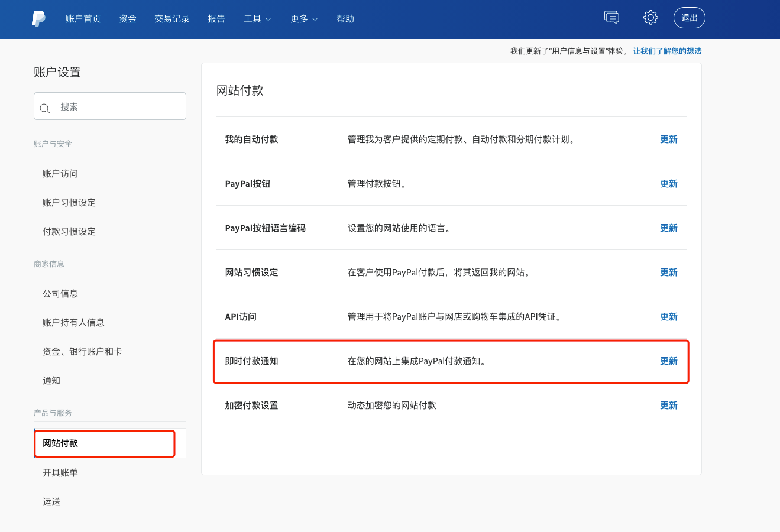
Task: Select 付款习惯设定 in the sidebar
Action: point(69,232)
